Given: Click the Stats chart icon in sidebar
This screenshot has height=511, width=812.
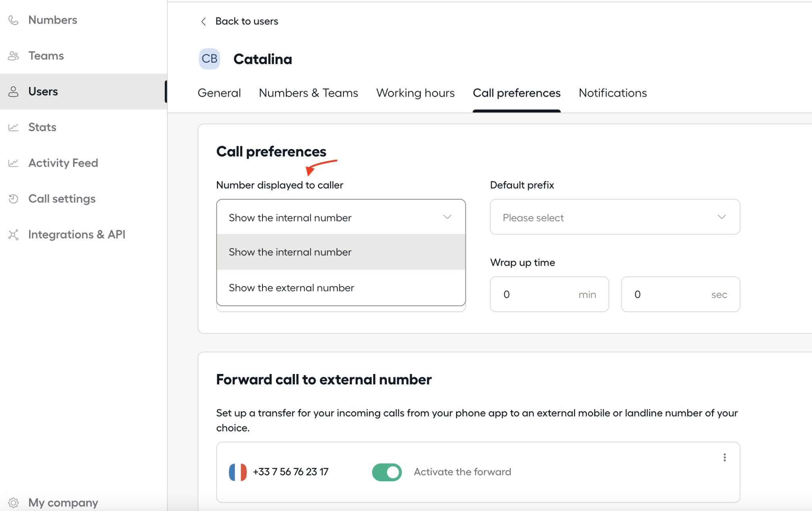Looking at the screenshot, I should 13,127.
